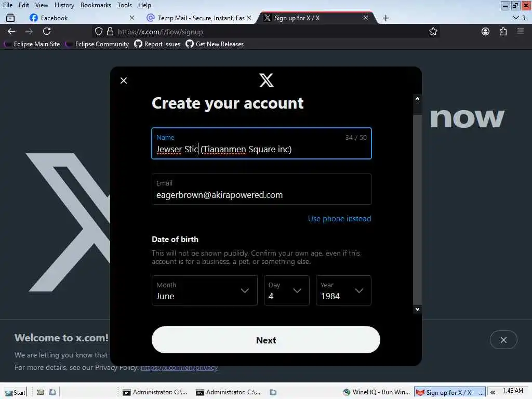
Task: Click the X logo atop the signup dialog
Action: [x=267, y=81]
